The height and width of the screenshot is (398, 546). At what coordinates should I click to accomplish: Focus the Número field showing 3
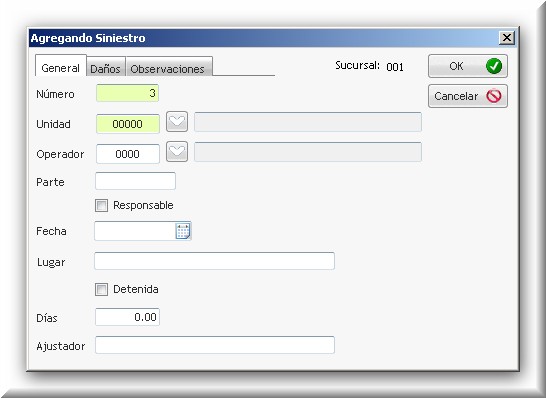pyautogui.click(x=127, y=93)
